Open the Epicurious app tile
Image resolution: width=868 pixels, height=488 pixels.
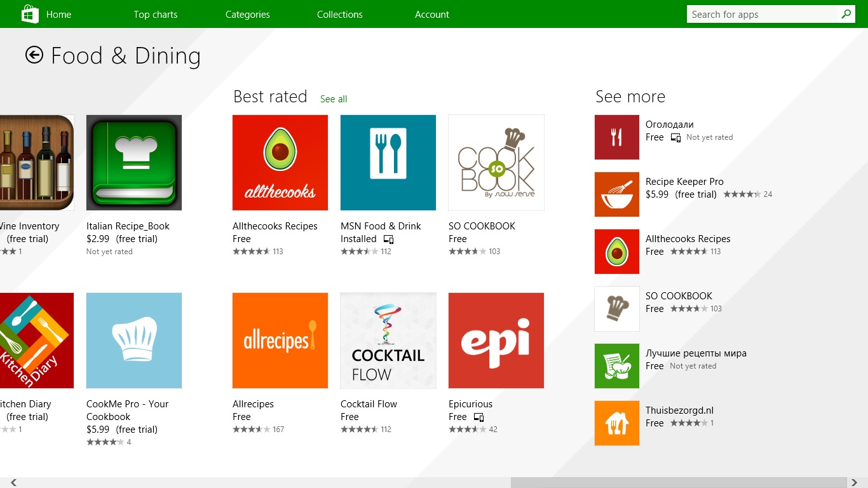pyautogui.click(x=496, y=341)
